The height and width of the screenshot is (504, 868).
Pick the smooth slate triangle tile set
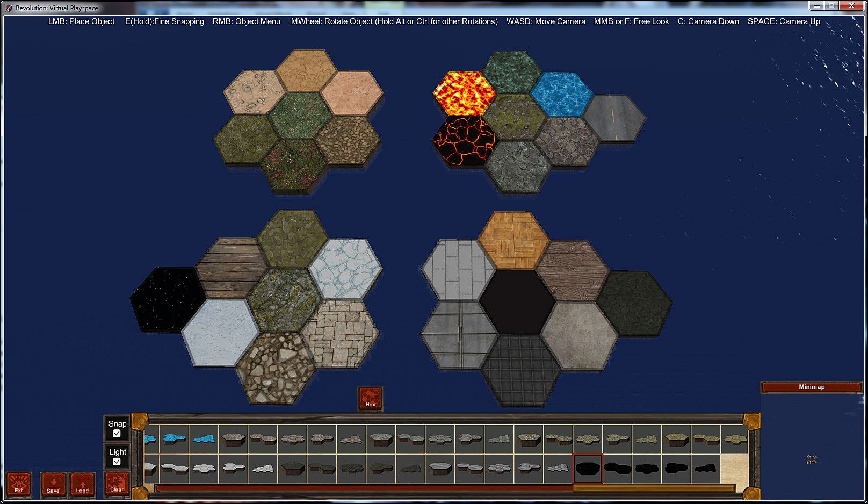(558, 469)
